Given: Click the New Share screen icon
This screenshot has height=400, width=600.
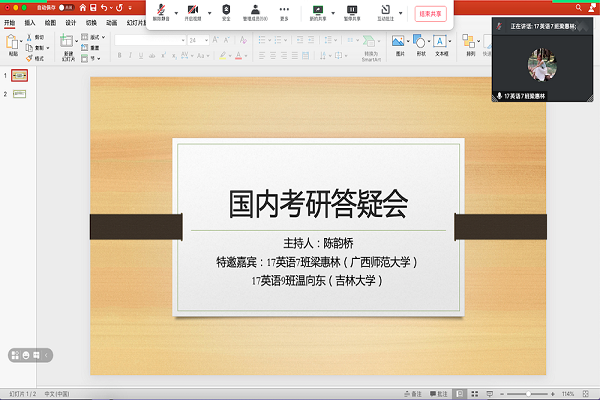Looking at the screenshot, I should (x=317, y=11).
